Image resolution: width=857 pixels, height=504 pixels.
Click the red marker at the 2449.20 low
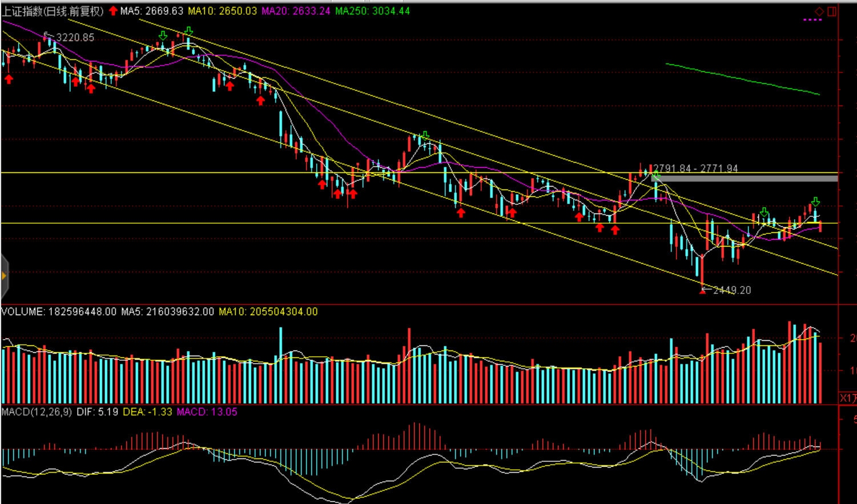[x=702, y=291]
